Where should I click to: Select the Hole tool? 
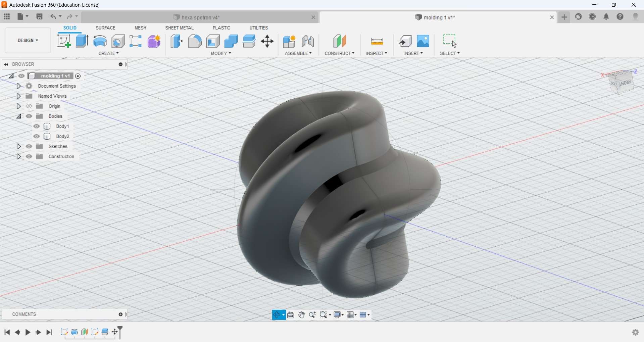click(x=118, y=41)
